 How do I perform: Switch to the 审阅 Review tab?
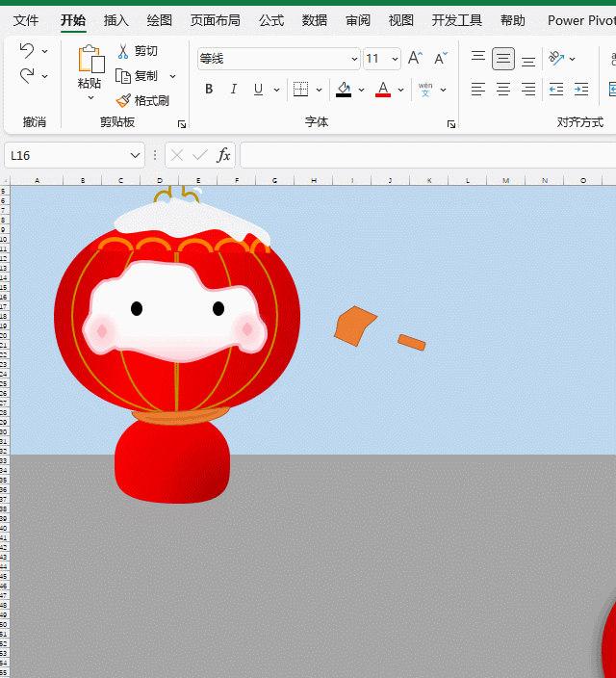tap(358, 20)
